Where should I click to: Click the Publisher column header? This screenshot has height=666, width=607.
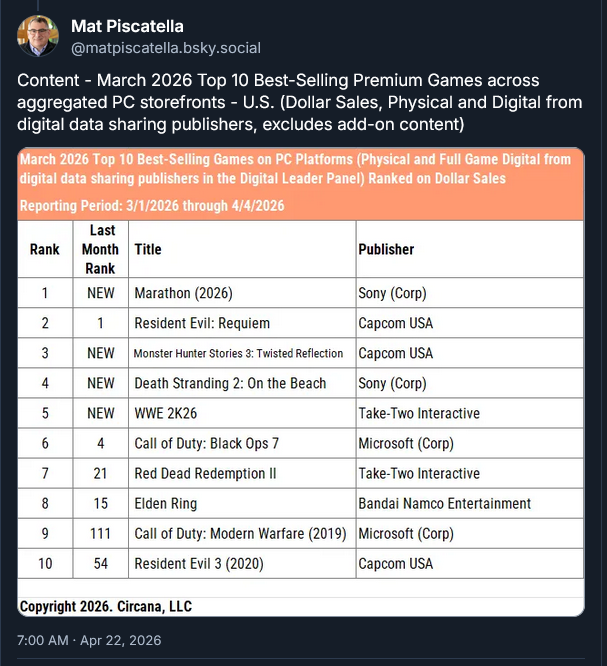tap(386, 249)
